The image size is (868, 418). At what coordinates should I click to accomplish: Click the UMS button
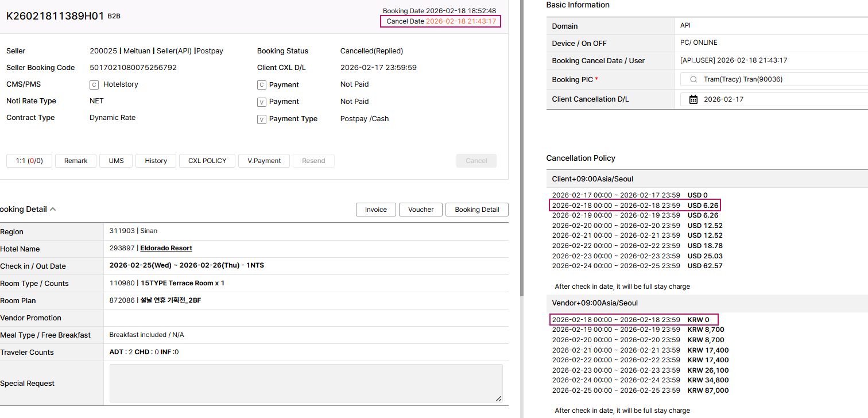point(116,161)
